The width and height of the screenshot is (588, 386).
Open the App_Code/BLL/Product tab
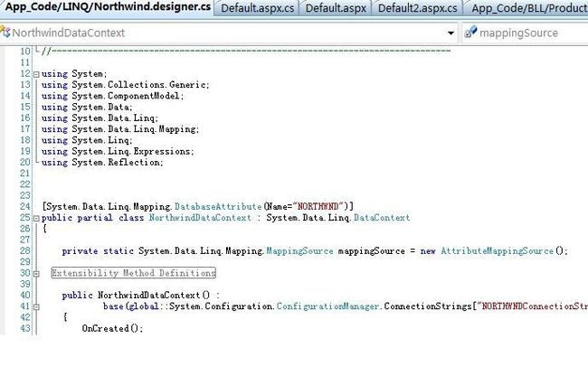coord(528,8)
